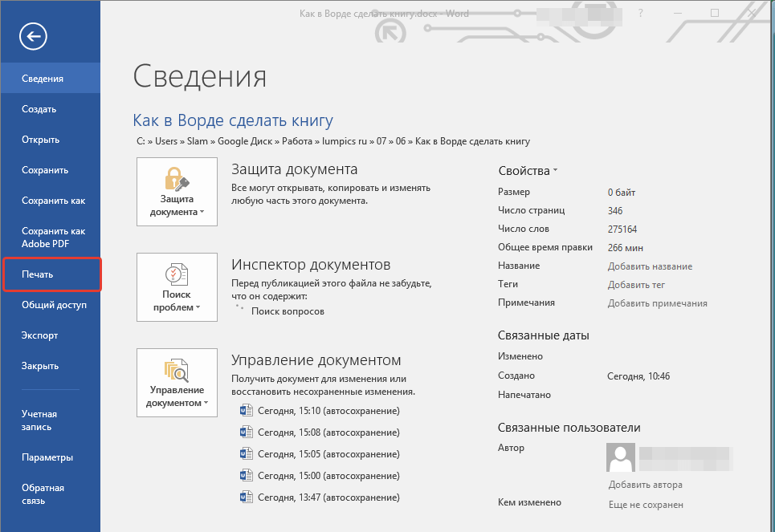
Task: Expand the Свойства properties dropdown
Action: click(528, 171)
